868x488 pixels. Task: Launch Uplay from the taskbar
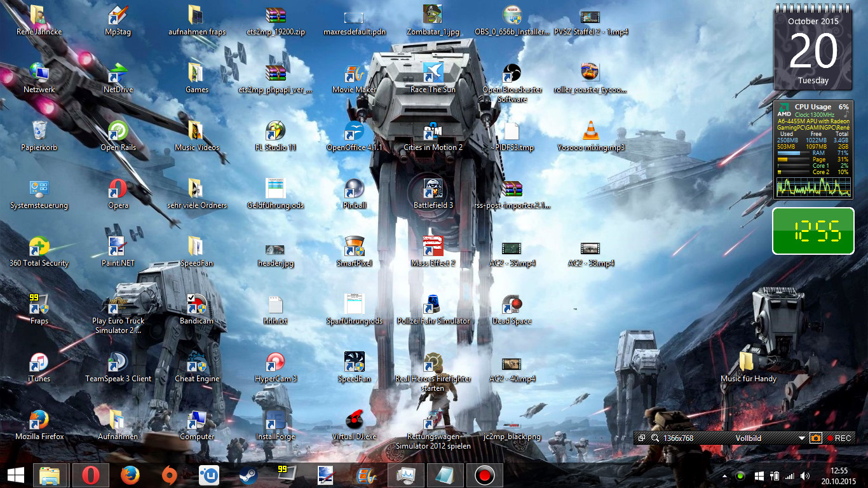(x=208, y=475)
